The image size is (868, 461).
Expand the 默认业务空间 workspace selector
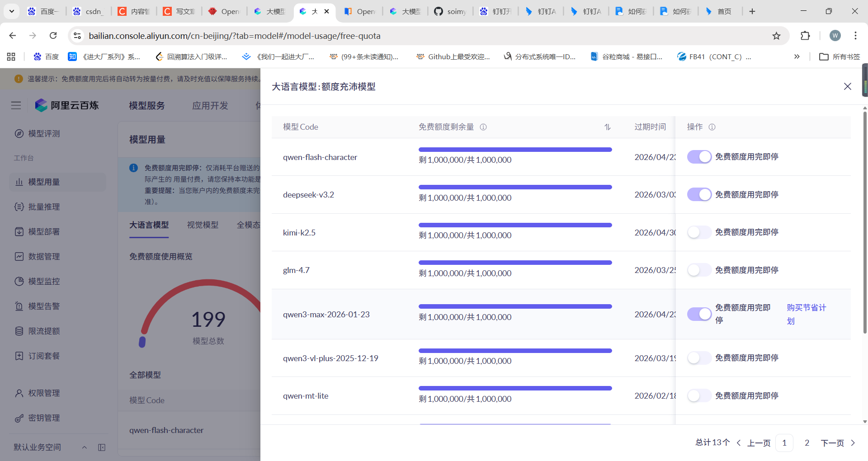[x=50, y=447]
